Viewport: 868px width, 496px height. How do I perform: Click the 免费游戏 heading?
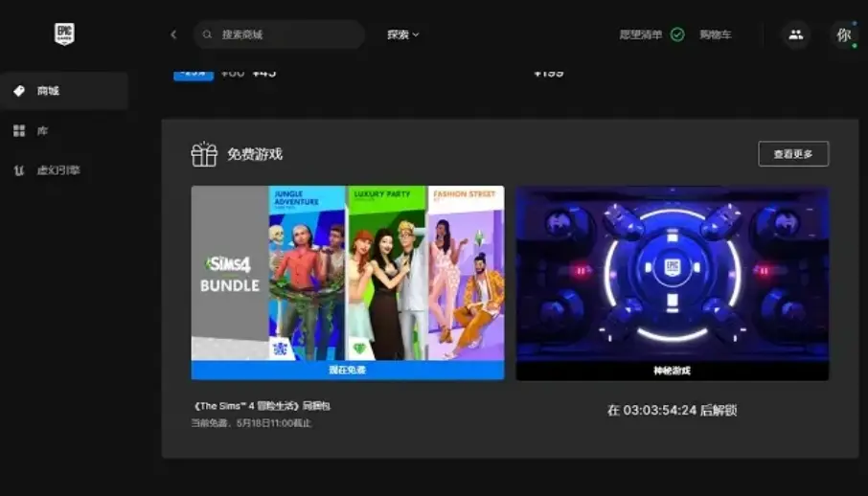tap(255, 154)
